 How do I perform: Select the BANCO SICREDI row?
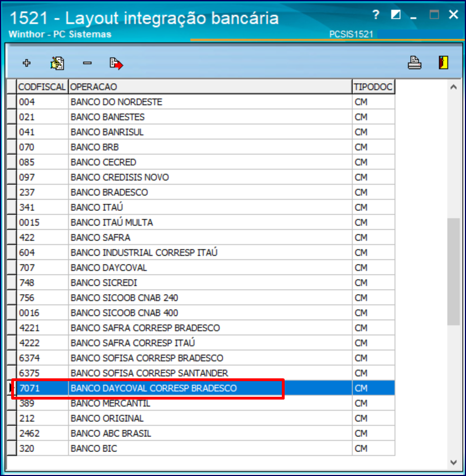[201, 282]
